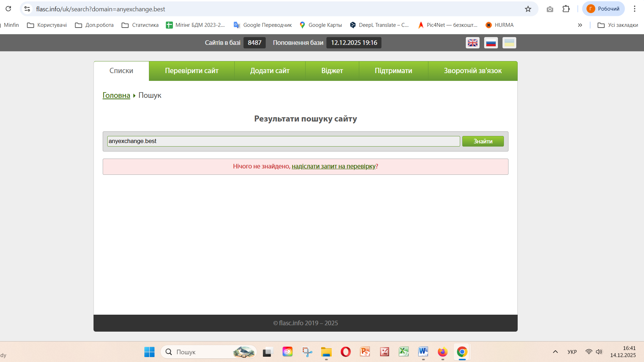This screenshot has width=644, height=362.
Task: Click the УКР keyboard language indicator
Action: coord(572,352)
